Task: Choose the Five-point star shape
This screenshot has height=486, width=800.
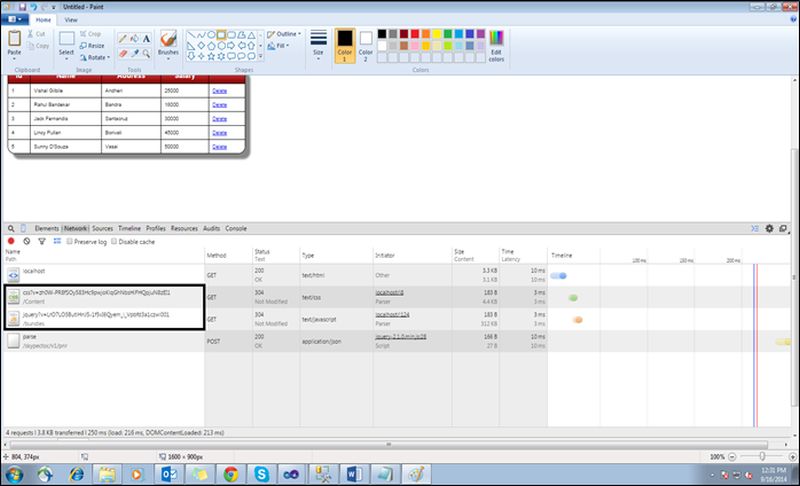Action: pos(211,56)
